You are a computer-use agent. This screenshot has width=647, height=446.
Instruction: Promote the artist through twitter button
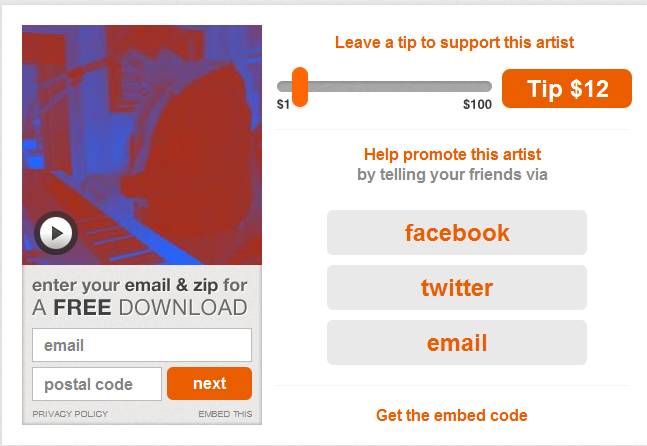(x=457, y=288)
